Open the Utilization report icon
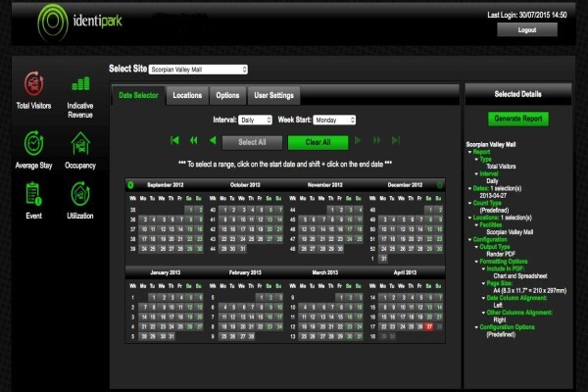This screenshot has width=588, height=392. click(80, 194)
